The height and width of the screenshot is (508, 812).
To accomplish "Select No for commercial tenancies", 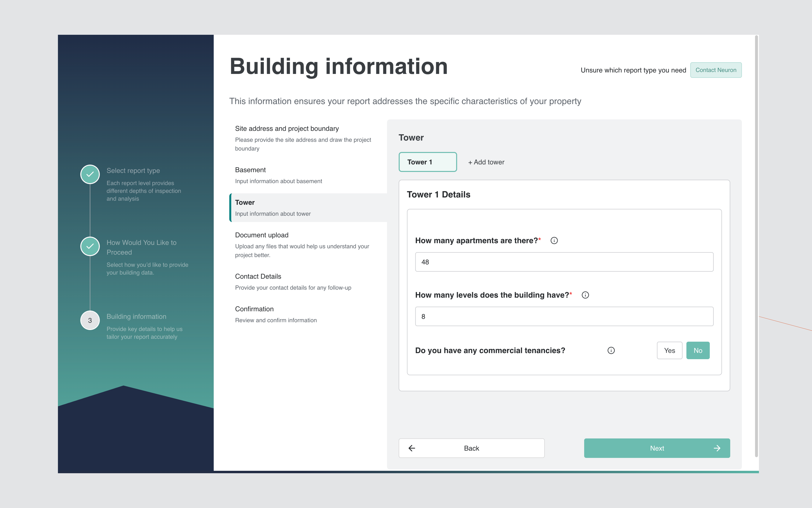I will tap(698, 350).
